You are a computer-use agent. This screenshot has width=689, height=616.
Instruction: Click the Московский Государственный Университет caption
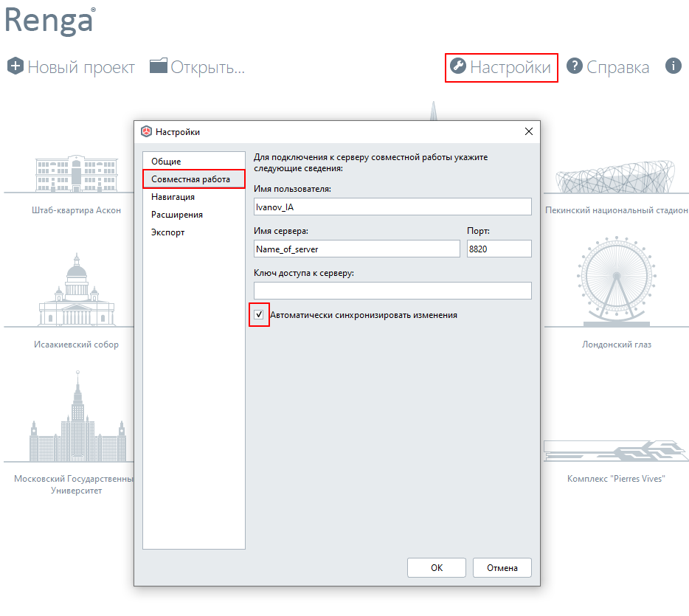(x=75, y=484)
